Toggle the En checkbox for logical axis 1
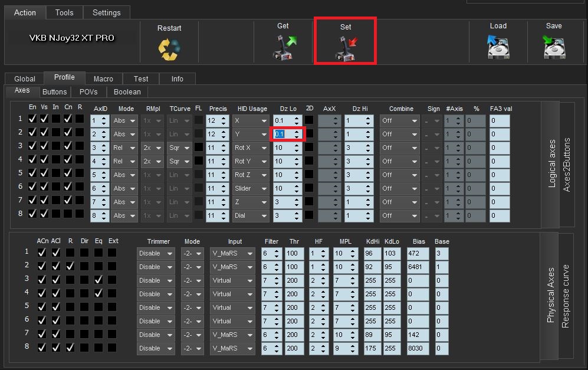Viewport: 588px width, 370px height. coord(32,119)
